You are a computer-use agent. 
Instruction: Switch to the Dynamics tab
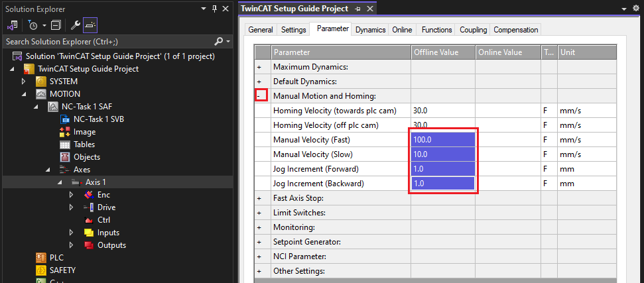pyautogui.click(x=371, y=30)
